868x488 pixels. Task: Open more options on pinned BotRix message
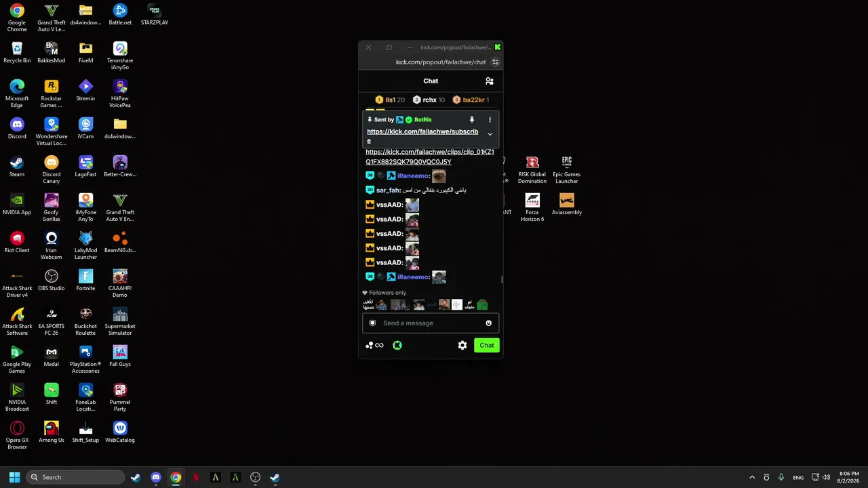(490, 120)
